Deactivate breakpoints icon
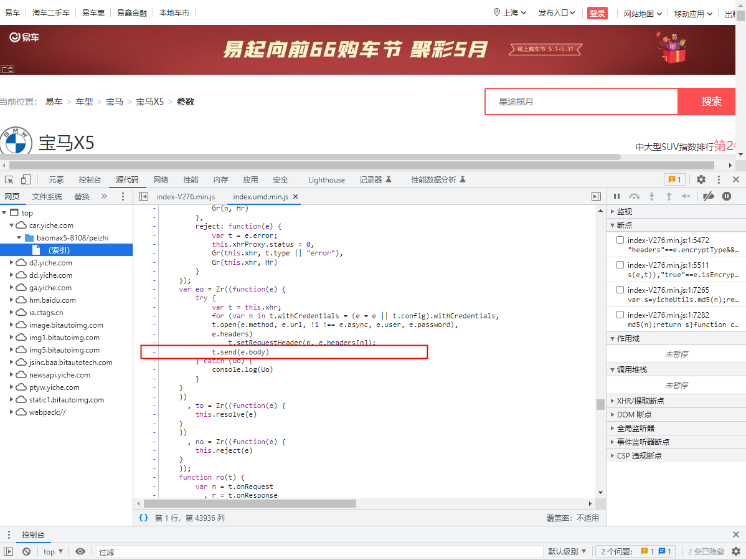Viewport: 746px width, 560px height. tap(709, 196)
